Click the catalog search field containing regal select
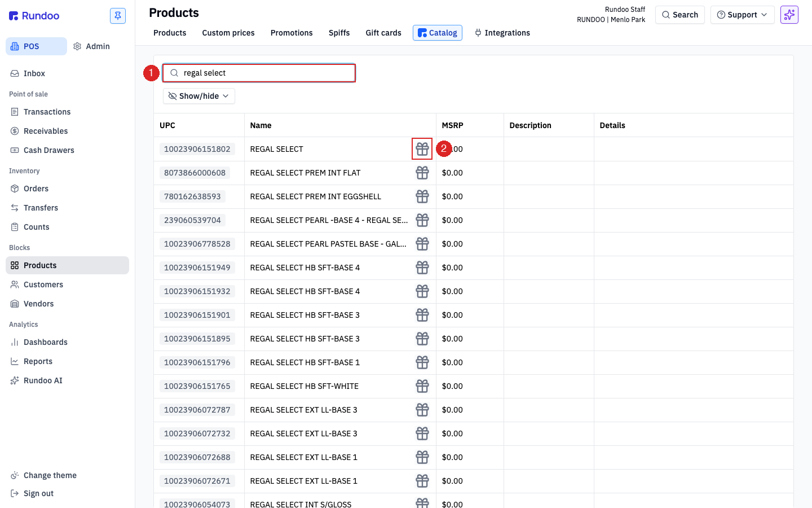This screenshot has height=508, width=812. click(259, 73)
